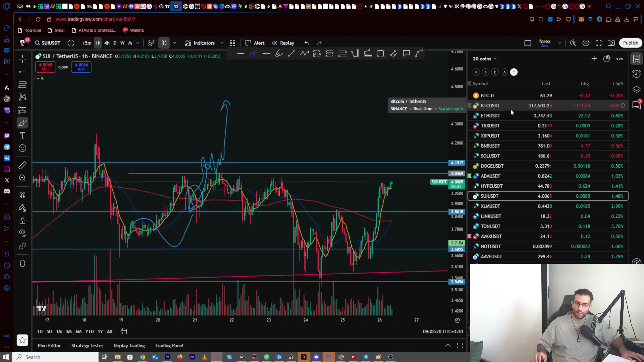The image size is (644, 362).
Task: Open the favorites star toolbar button
Action: pos(22,340)
